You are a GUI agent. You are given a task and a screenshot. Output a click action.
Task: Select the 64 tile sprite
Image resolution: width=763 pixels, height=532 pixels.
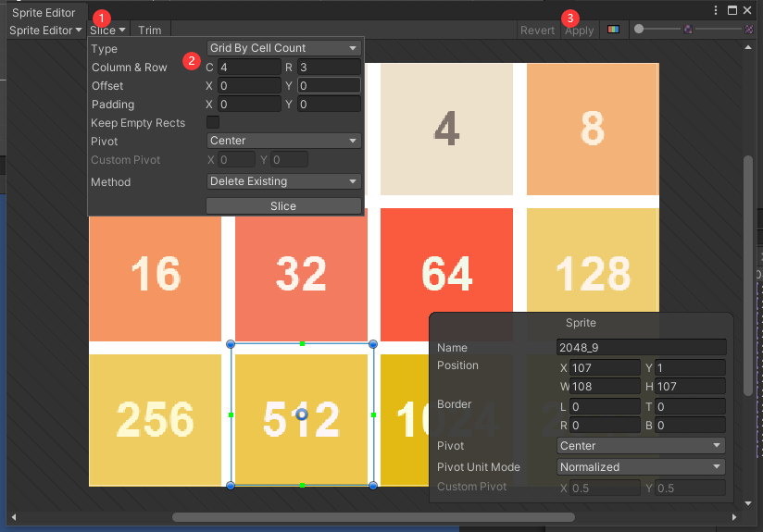[x=446, y=261]
